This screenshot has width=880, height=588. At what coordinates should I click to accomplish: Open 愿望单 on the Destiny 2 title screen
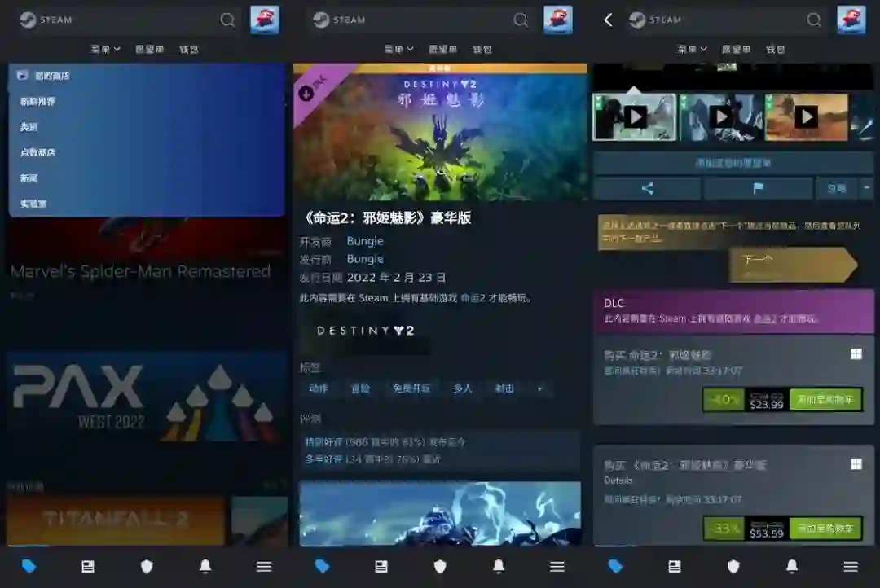[x=442, y=50]
